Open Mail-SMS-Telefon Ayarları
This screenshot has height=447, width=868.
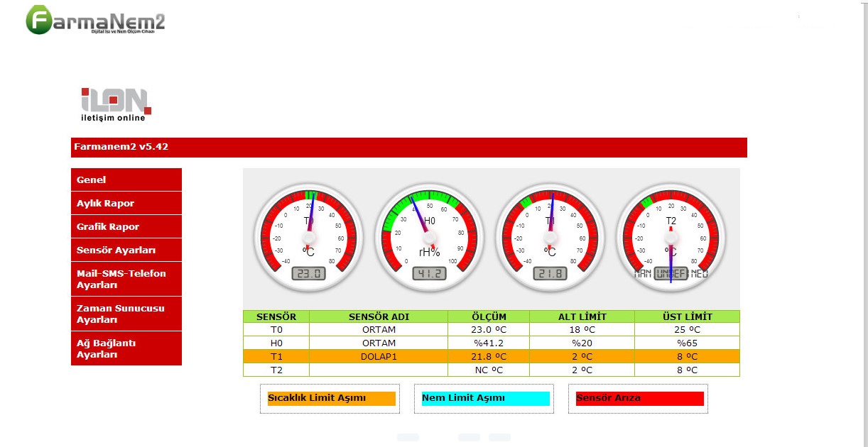pos(126,279)
